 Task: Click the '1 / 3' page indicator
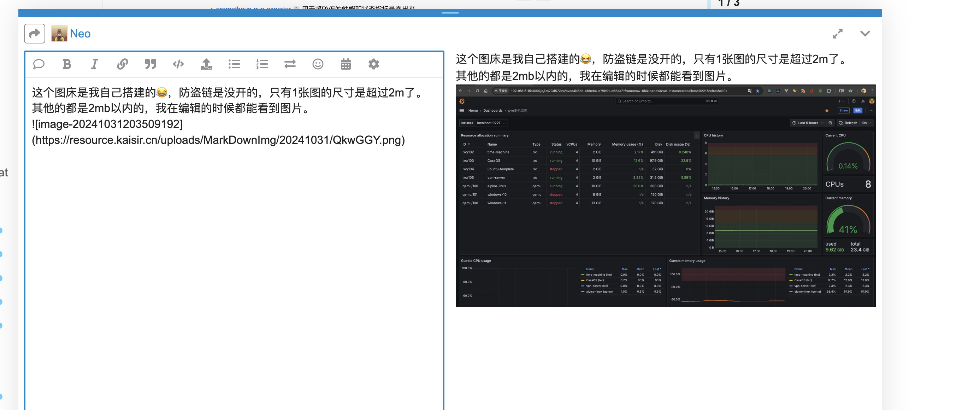point(728,4)
